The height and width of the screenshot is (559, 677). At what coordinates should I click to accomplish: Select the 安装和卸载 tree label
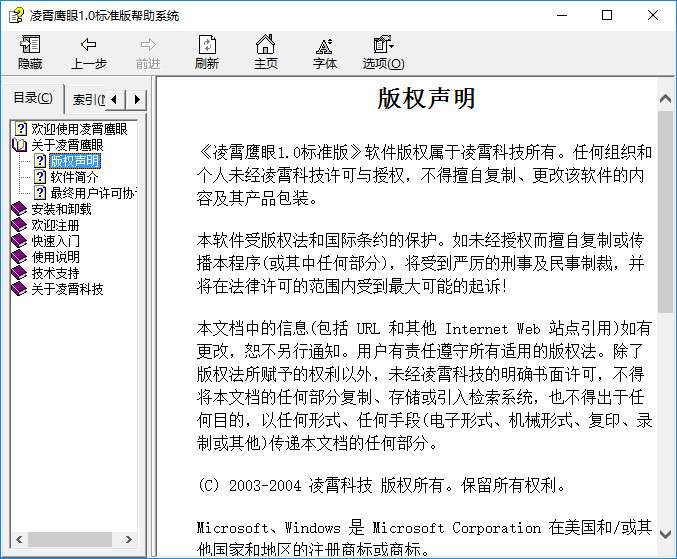click(61, 209)
